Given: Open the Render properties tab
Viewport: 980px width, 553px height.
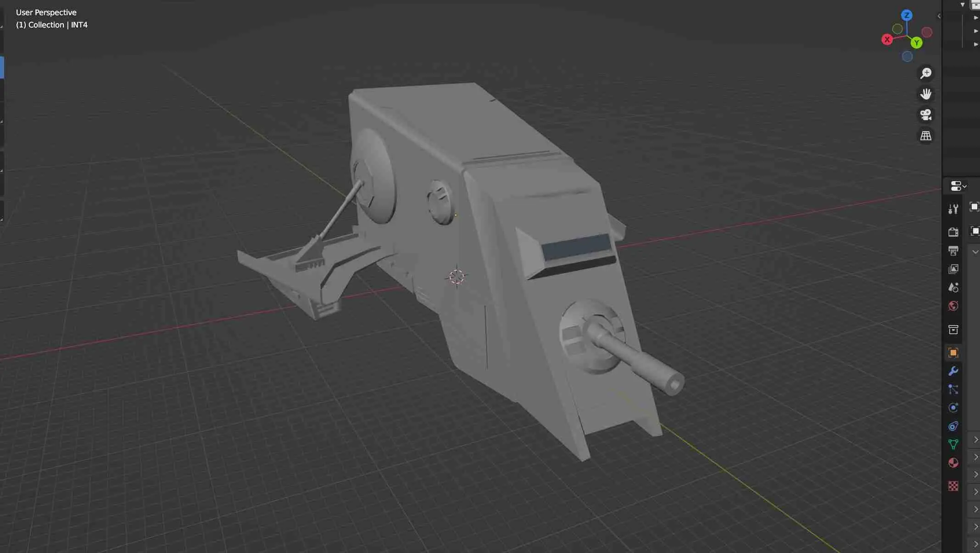Looking at the screenshot, I should coord(953,232).
